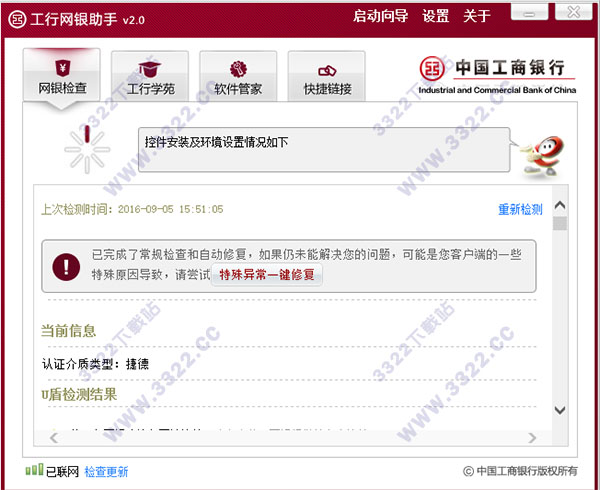The image size is (600, 490).
Task: Open the 软件管家 tab
Action: pos(238,76)
